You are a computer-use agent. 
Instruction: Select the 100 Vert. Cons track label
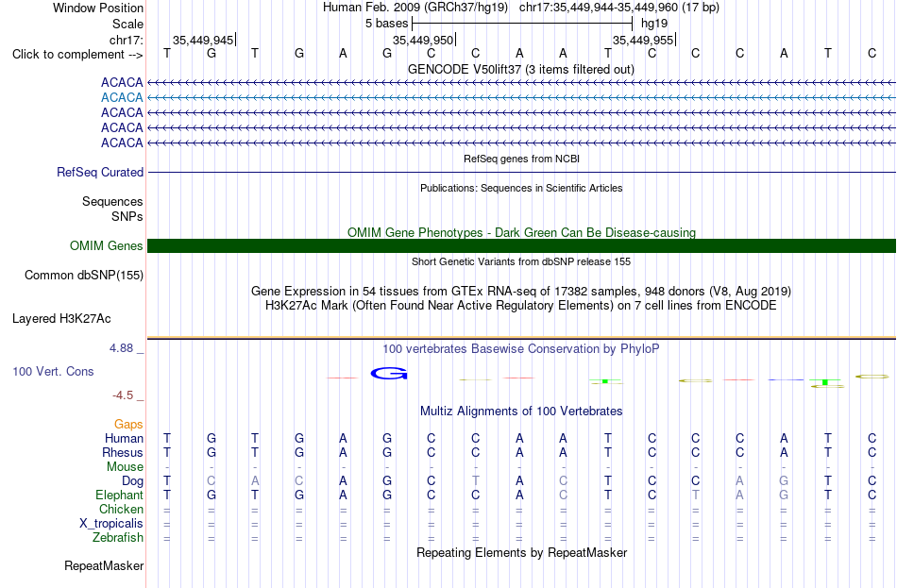[53, 372]
